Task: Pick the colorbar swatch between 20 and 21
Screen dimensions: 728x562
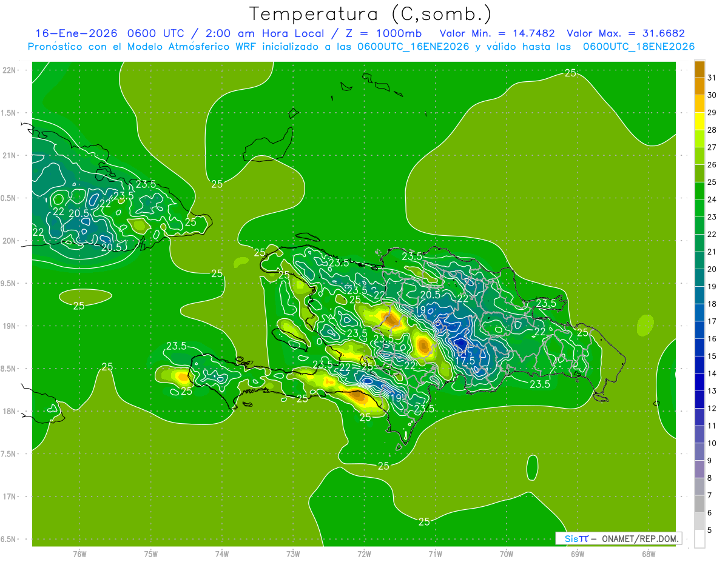Action: coord(699,261)
